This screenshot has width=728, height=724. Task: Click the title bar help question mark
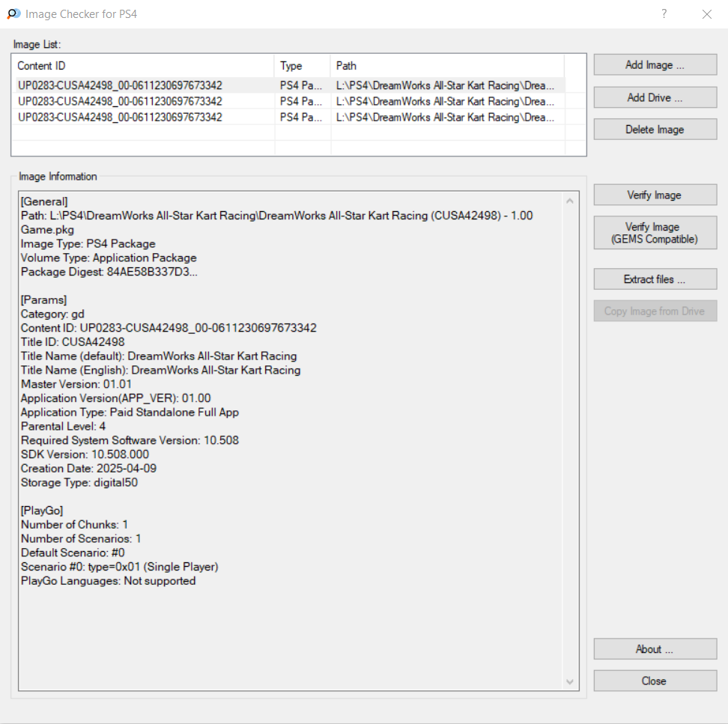(664, 14)
